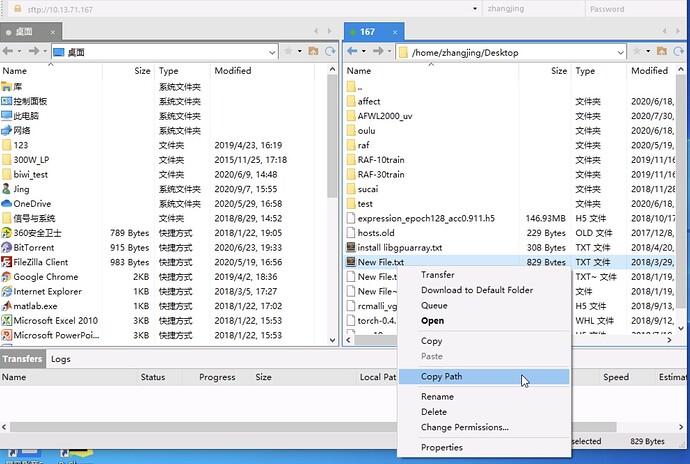Expand remote path dropdown for /home/zhangjing/Desktop
The width and height of the screenshot is (690, 464).
coord(625,51)
